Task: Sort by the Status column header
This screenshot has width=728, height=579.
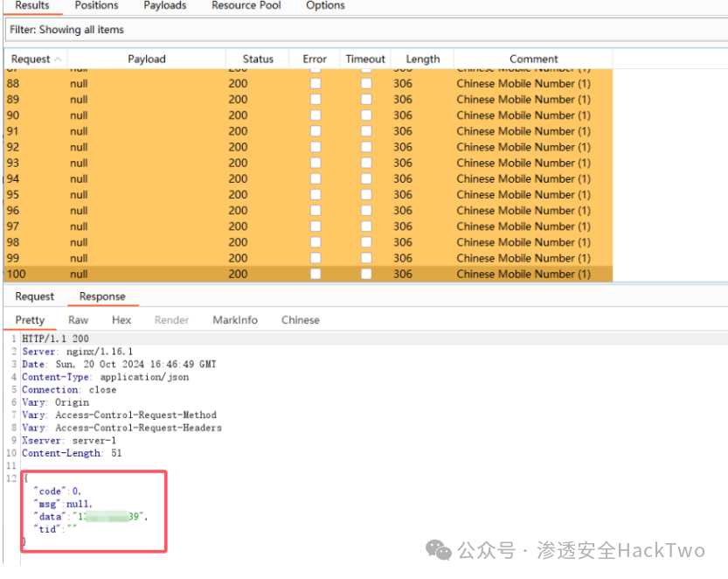Action: (x=258, y=59)
